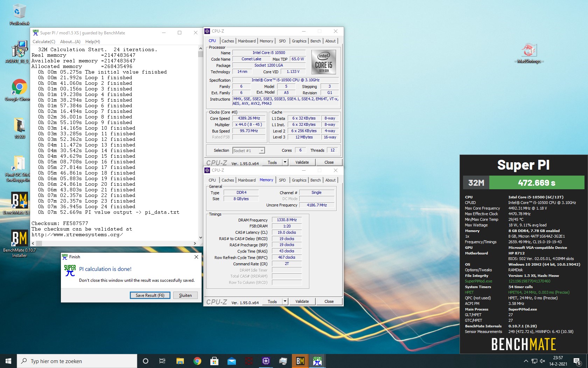Open SPD tab in upper CPU-Z window
This screenshot has height=368, width=588.
click(x=282, y=41)
